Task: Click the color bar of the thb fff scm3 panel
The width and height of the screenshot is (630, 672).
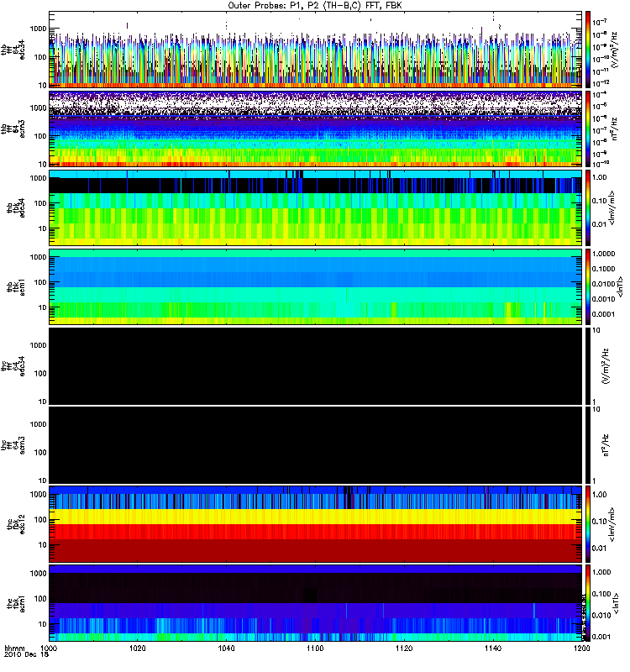Action: click(x=588, y=129)
